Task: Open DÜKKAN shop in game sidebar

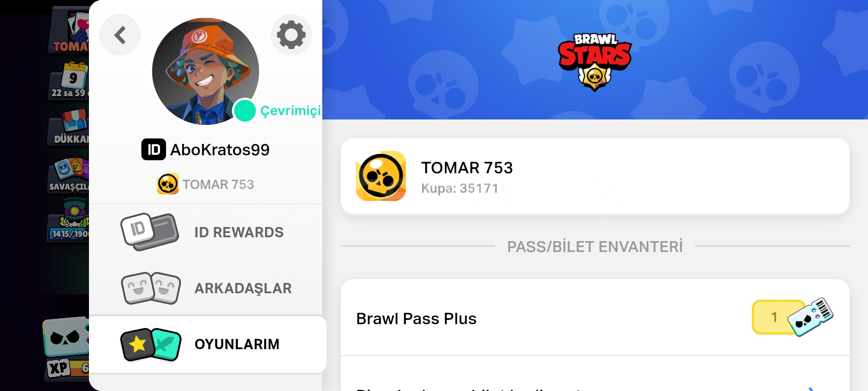Action: coord(71,127)
